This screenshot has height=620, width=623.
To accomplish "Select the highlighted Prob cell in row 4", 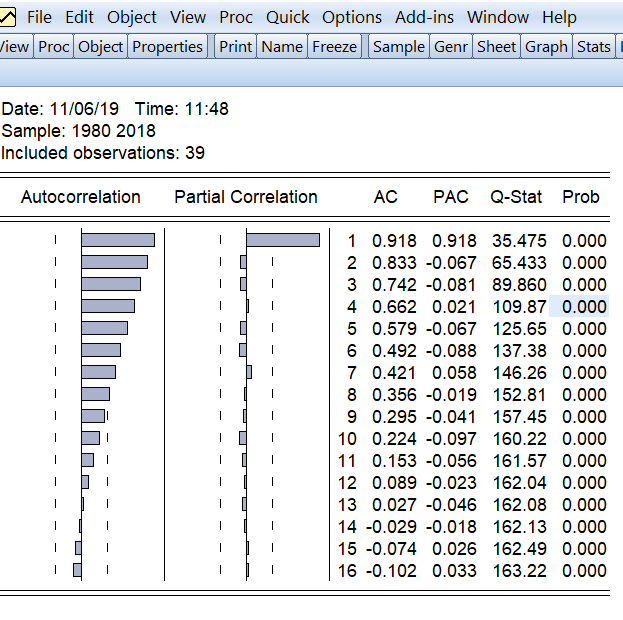I will 579,306.
